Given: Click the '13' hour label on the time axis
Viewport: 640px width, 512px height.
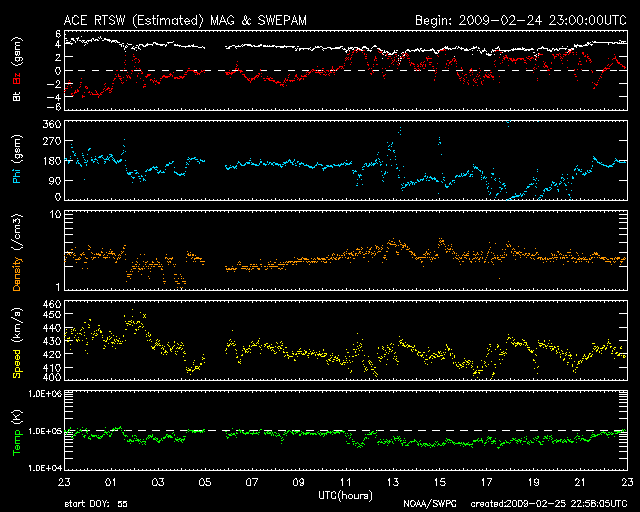Looking at the screenshot, I should coord(393,483).
